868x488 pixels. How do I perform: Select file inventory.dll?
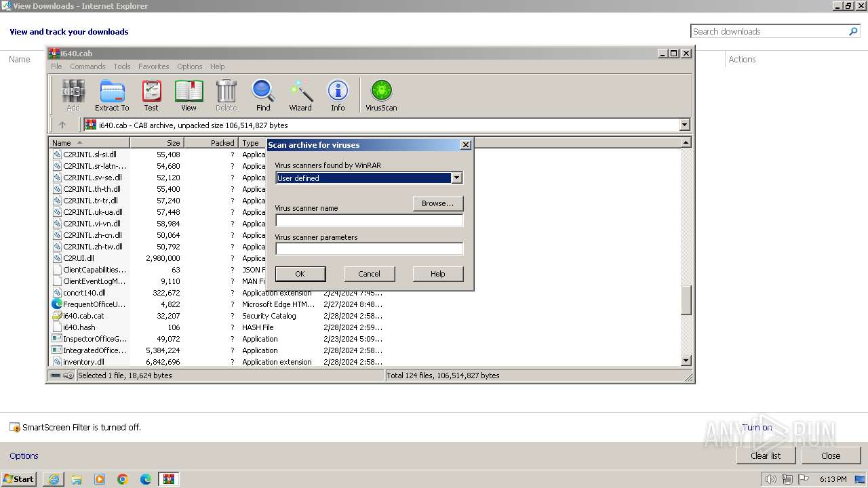[83, 362]
